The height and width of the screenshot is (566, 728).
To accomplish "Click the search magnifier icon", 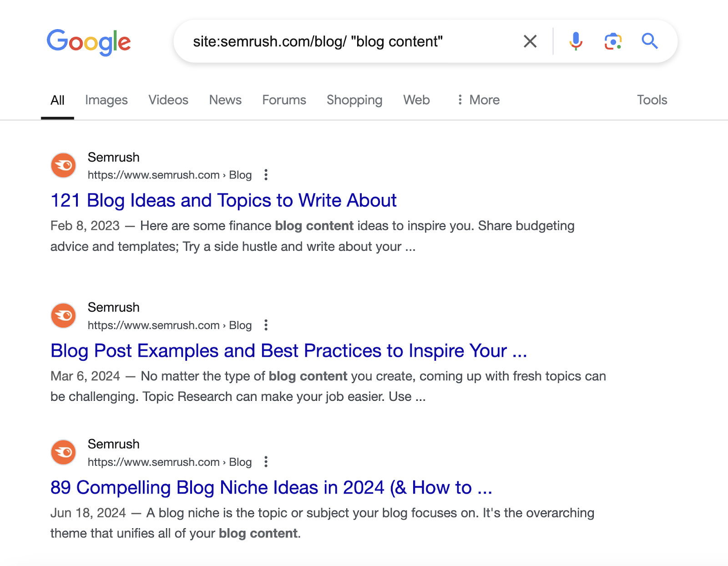I will [650, 41].
